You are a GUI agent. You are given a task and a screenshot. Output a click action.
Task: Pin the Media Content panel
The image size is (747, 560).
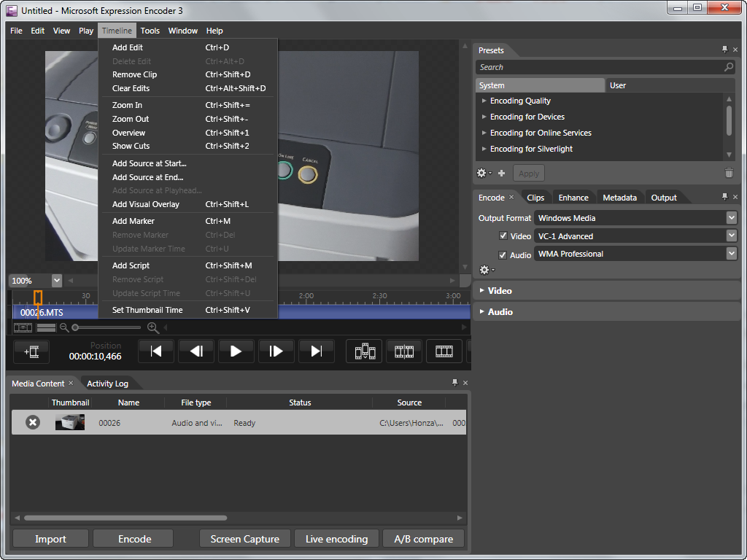[454, 382]
